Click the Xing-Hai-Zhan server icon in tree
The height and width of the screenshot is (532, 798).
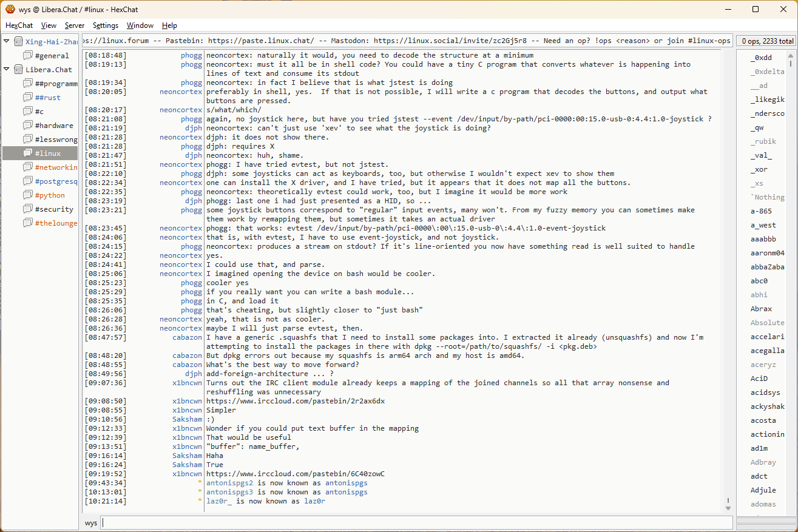click(x=18, y=42)
